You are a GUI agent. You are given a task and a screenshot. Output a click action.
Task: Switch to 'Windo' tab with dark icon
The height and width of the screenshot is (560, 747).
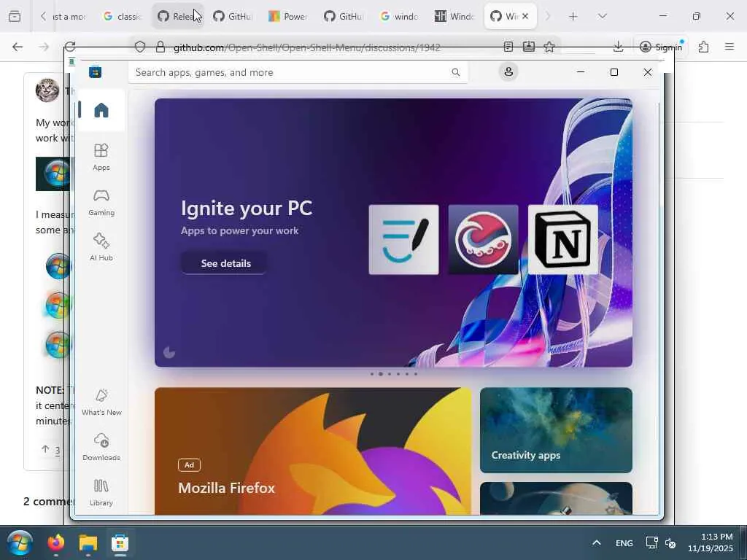tap(454, 17)
